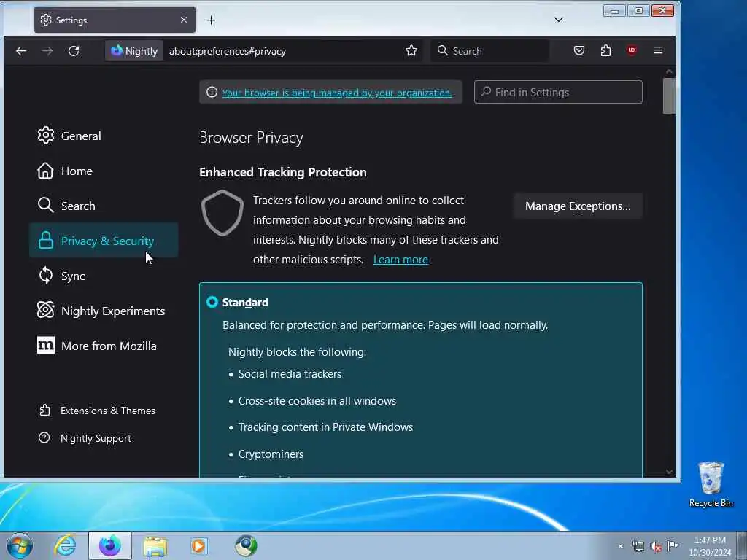Open Extensions & Themes link
747x560 pixels.
pyautogui.click(x=97, y=411)
